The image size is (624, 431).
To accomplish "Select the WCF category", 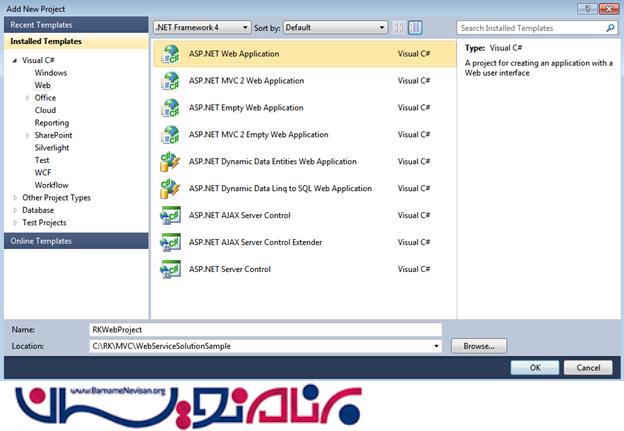I will point(43,173).
